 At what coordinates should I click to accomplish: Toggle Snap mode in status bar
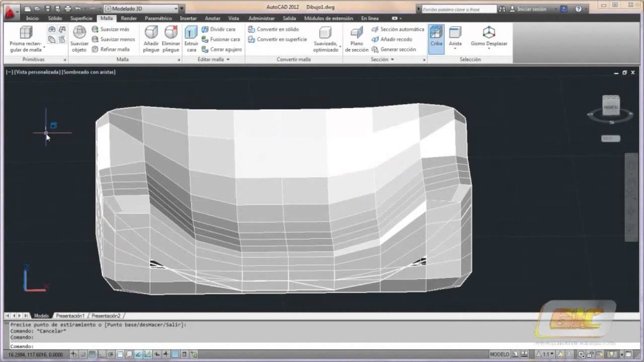click(x=83, y=354)
